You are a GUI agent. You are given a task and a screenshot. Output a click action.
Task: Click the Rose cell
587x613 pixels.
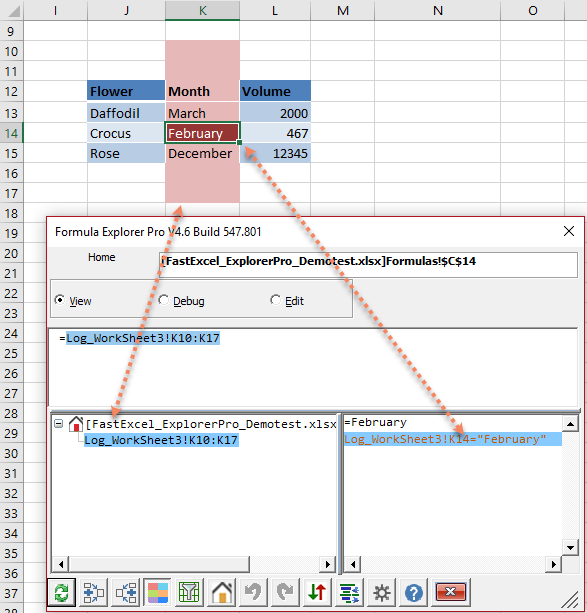click(126, 153)
